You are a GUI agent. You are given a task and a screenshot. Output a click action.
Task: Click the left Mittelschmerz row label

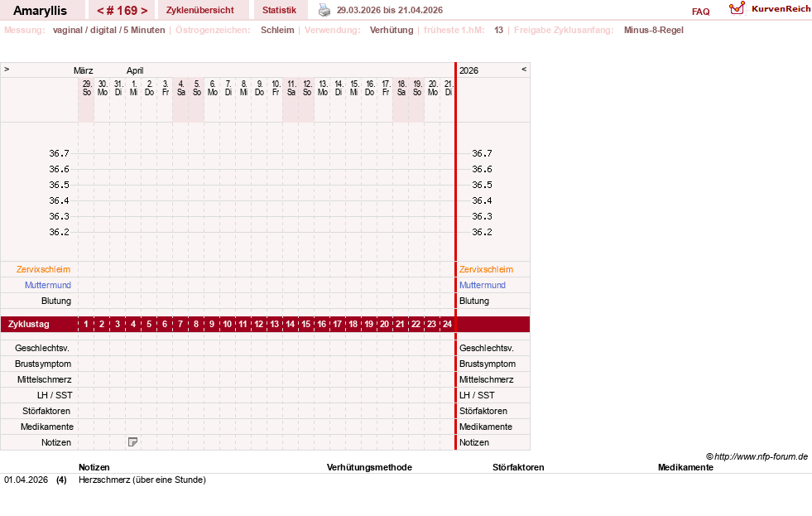tap(44, 379)
